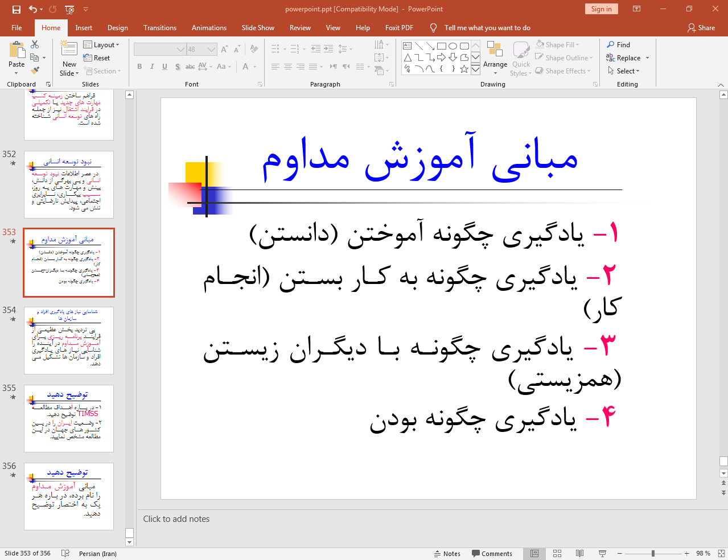Open the File menu
The height and width of the screenshot is (560, 728).
click(17, 27)
